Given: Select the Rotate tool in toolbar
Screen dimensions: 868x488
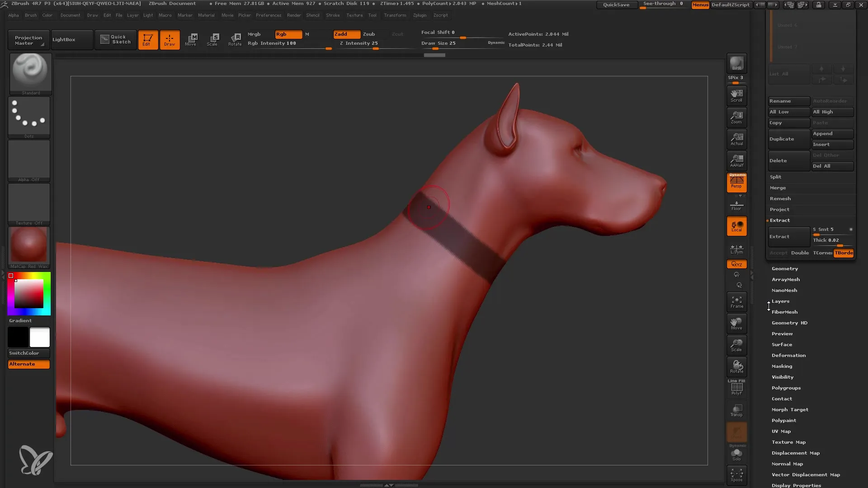Looking at the screenshot, I should (234, 39).
